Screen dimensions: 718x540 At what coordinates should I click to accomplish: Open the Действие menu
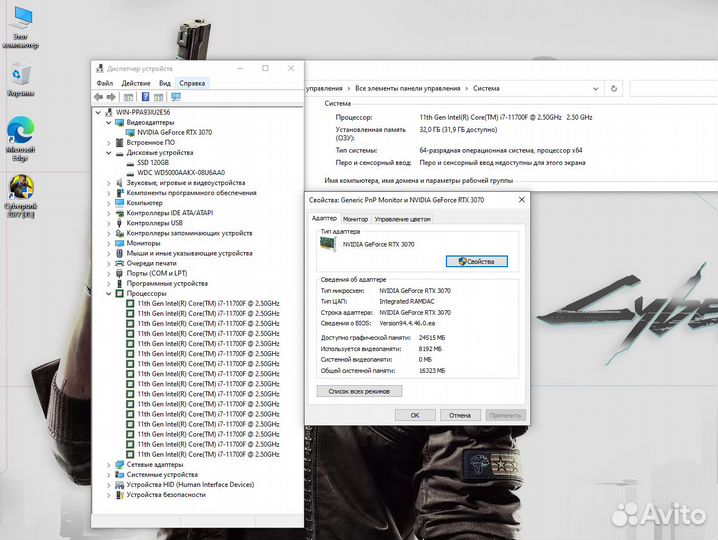[136, 83]
